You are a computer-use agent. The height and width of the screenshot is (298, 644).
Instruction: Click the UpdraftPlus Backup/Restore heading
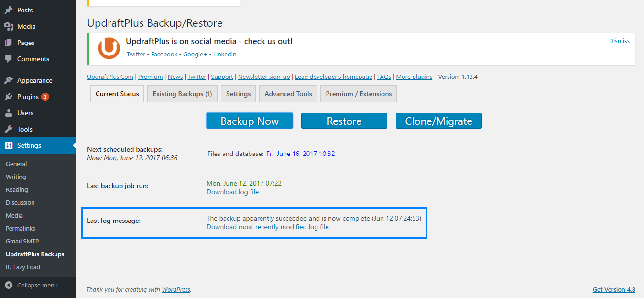point(155,23)
